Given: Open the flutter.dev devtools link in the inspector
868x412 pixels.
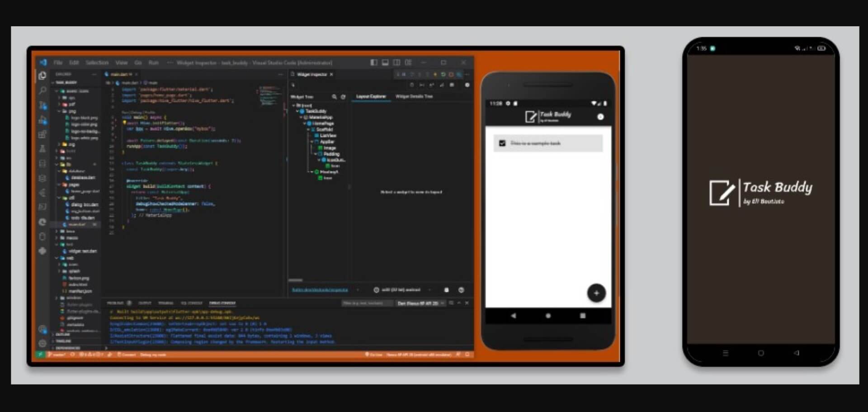Looking at the screenshot, I should [x=320, y=290].
